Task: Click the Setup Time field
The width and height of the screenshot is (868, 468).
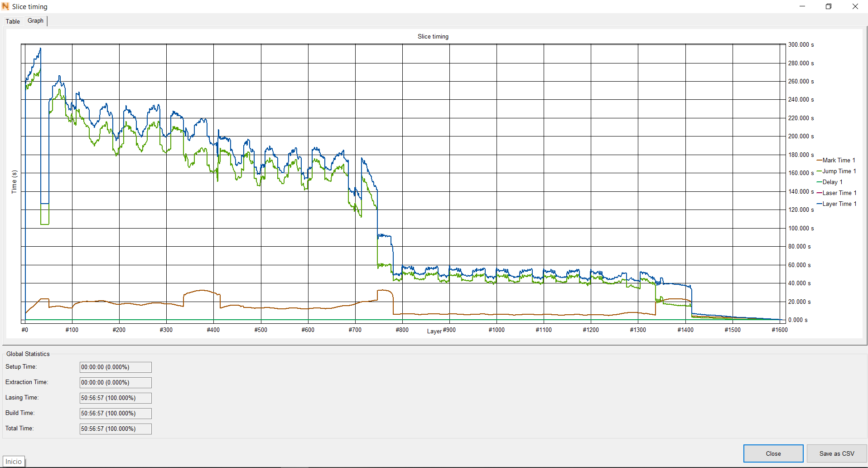Action: click(x=116, y=367)
